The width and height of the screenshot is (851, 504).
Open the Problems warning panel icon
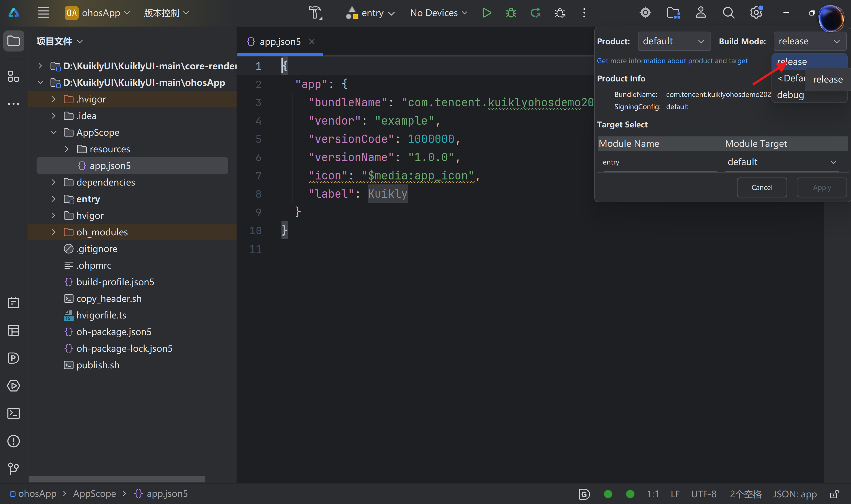pyautogui.click(x=14, y=441)
